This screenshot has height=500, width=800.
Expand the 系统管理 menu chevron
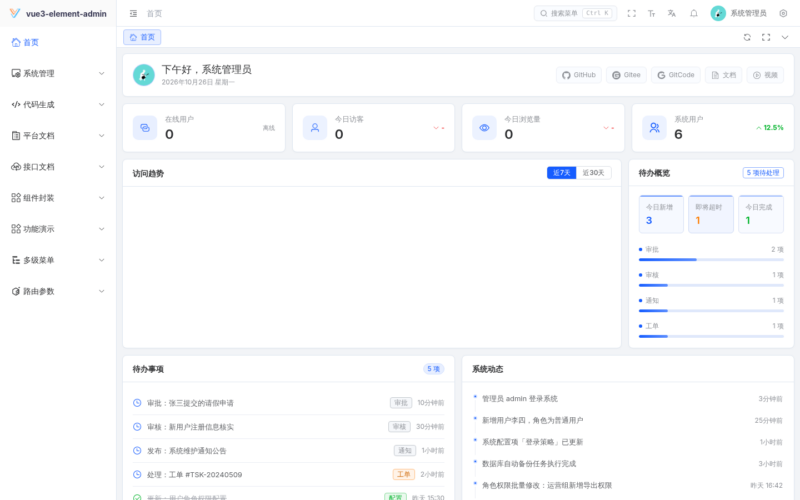102,73
